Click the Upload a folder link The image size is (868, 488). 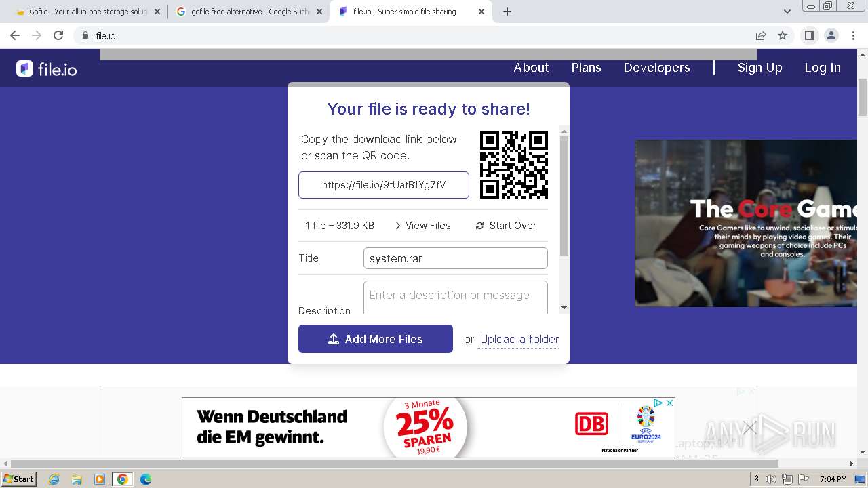[519, 340]
